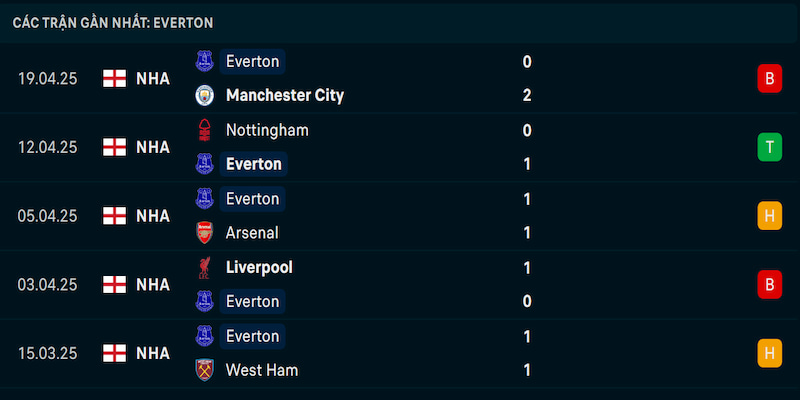Open the Manchester City team link
800x400 pixels.
tap(285, 95)
